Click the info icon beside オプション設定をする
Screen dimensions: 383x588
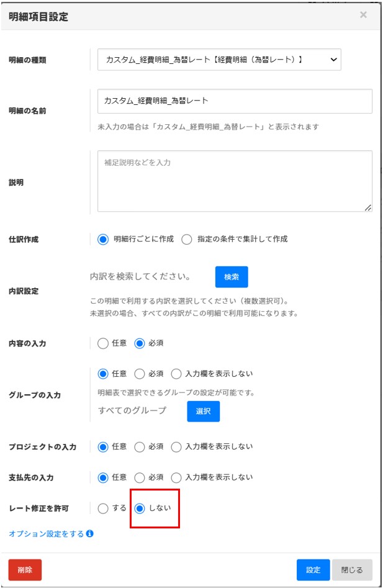(90, 534)
